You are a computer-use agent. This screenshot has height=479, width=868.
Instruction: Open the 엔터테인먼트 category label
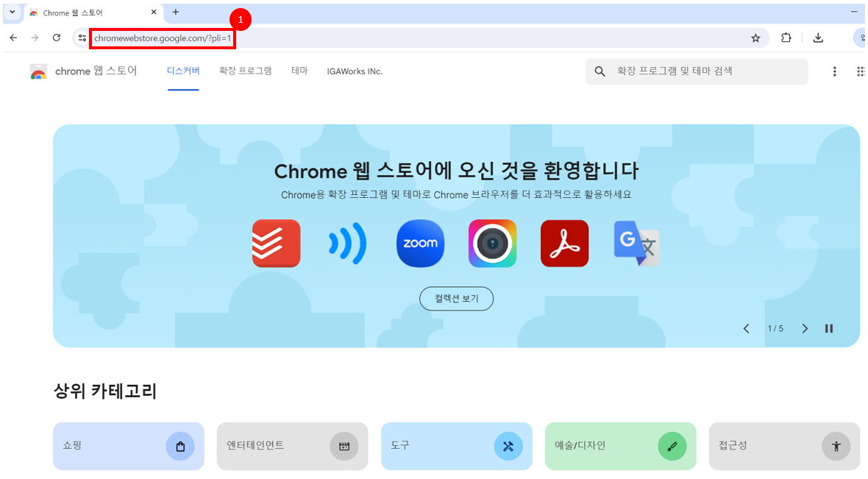pyautogui.click(x=255, y=445)
